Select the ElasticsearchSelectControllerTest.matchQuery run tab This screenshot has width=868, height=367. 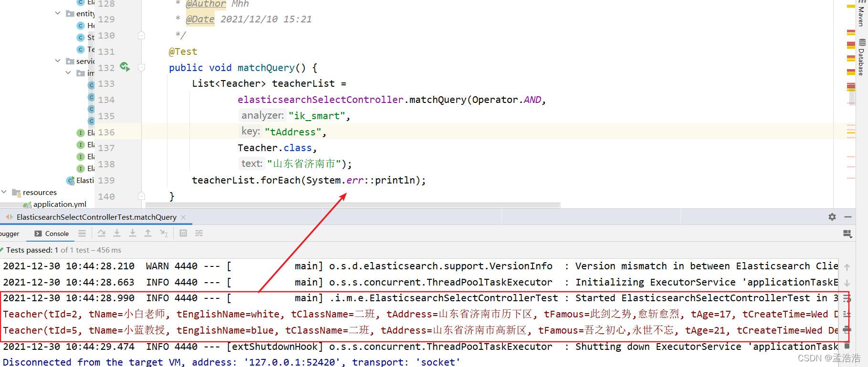96,217
